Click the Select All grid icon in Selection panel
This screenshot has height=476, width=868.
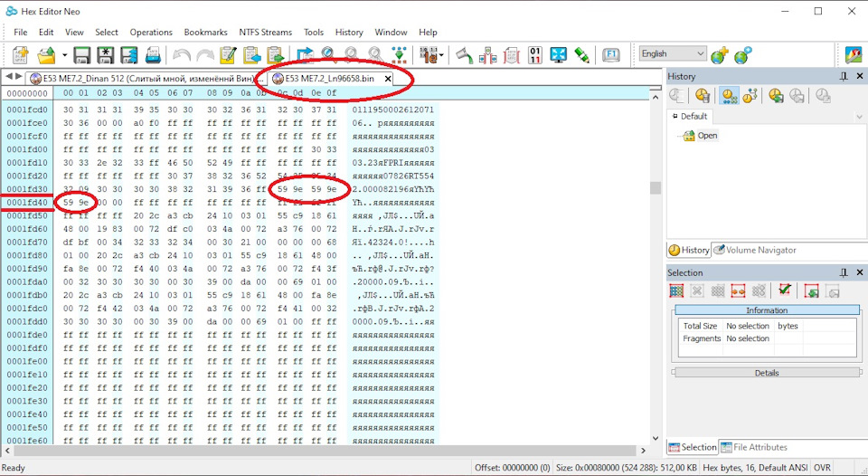pos(676,290)
